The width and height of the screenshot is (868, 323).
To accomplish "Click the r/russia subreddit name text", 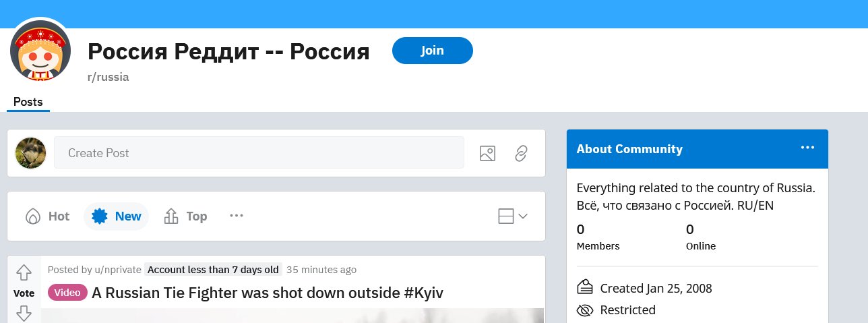I will 108,77.
